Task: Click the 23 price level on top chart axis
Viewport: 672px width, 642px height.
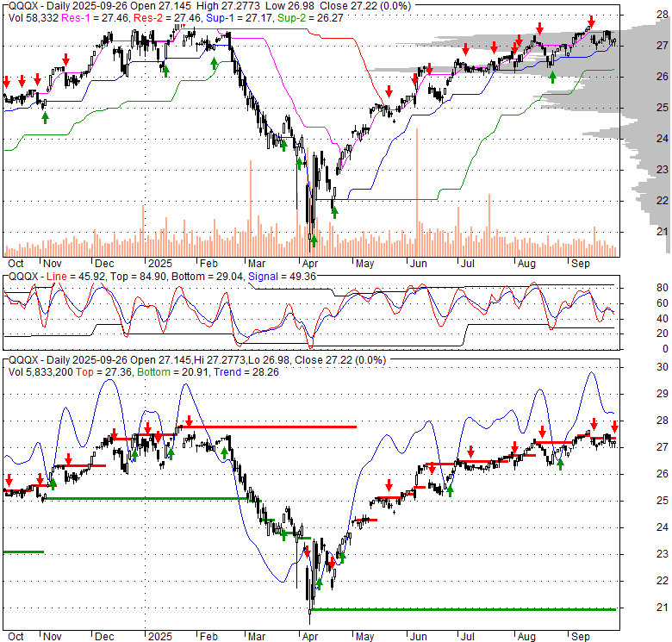Action: pos(663,170)
